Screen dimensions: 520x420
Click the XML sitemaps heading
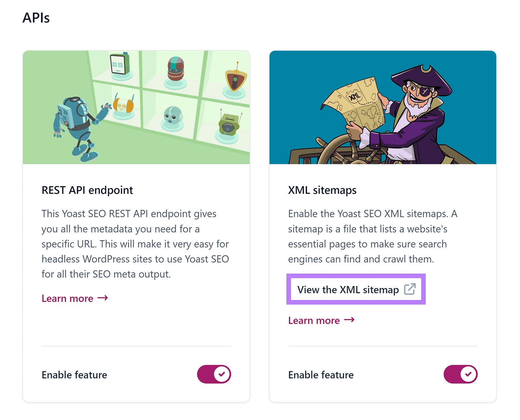pos(322,190)
